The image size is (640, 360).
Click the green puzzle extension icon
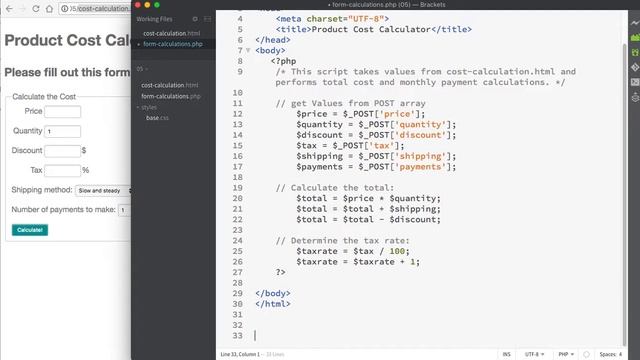635,53
